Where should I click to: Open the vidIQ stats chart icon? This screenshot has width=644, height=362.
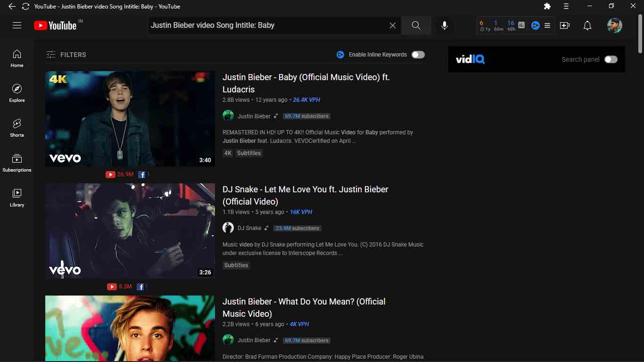pyautogui.click(x=521, y=25)
